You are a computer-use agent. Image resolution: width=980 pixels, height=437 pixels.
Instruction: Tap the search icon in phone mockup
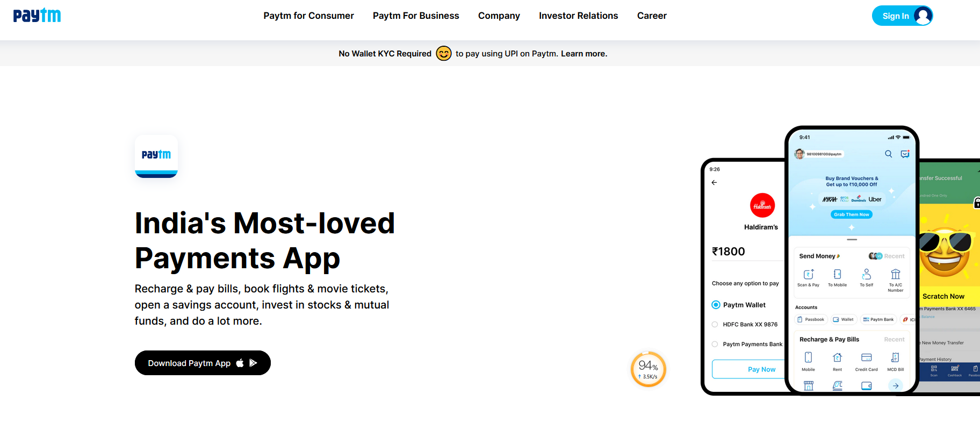click(889, 154)
